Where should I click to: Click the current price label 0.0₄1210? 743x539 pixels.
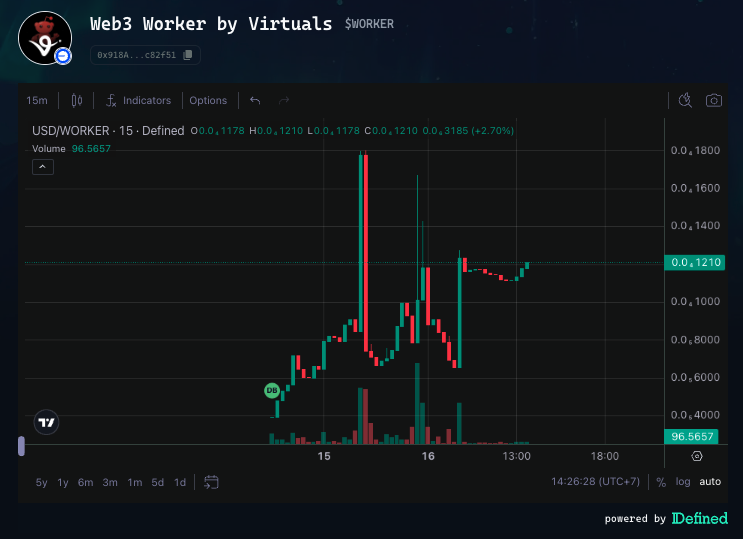(x=695, y=263)
